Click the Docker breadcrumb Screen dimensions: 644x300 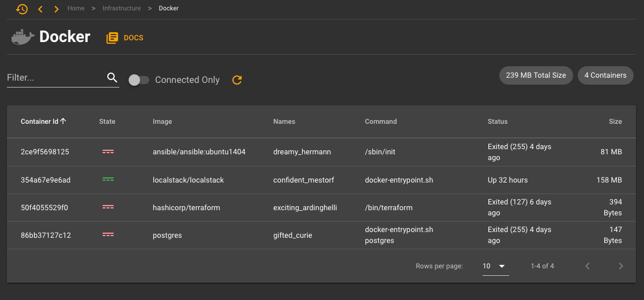169,8
